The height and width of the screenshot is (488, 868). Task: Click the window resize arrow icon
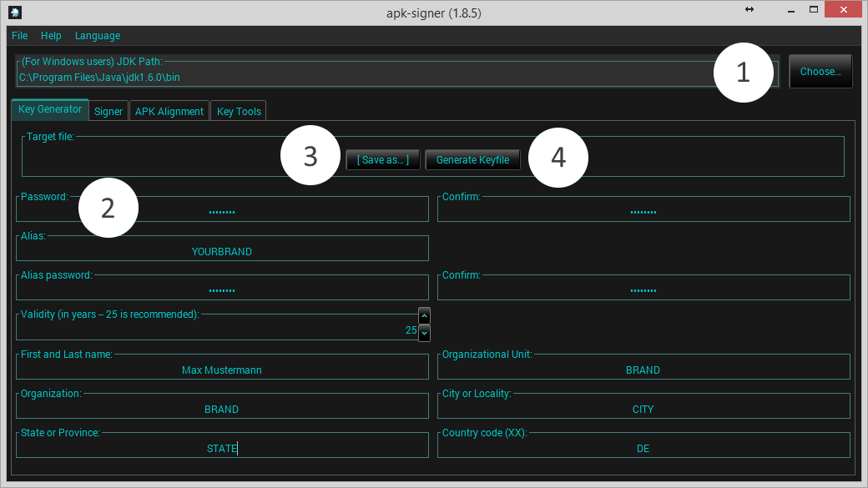[749, 9]
